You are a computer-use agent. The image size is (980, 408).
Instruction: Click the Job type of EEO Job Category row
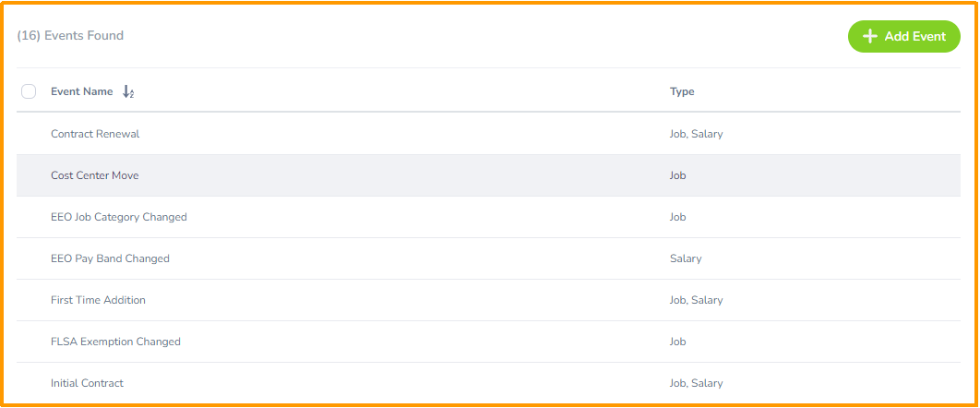[677, 217]
